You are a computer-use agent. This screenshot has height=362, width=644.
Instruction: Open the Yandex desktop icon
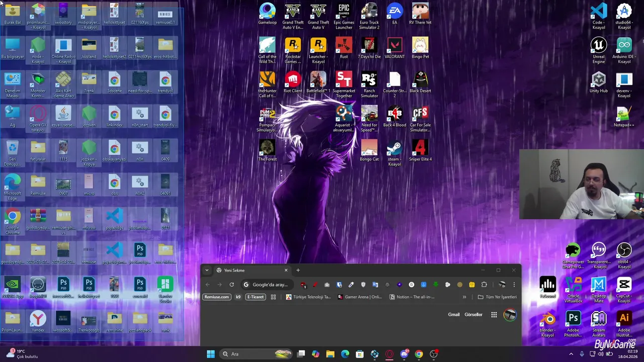coord(38,322)
